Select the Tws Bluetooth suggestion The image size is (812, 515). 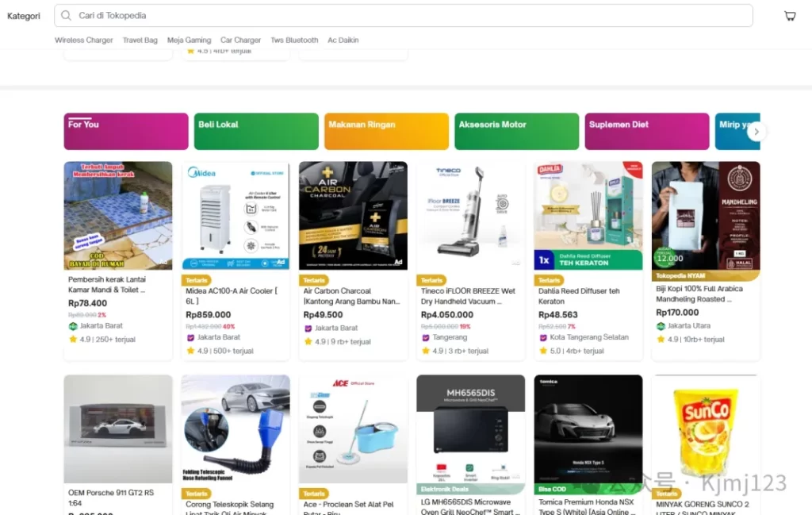[294, 40]
